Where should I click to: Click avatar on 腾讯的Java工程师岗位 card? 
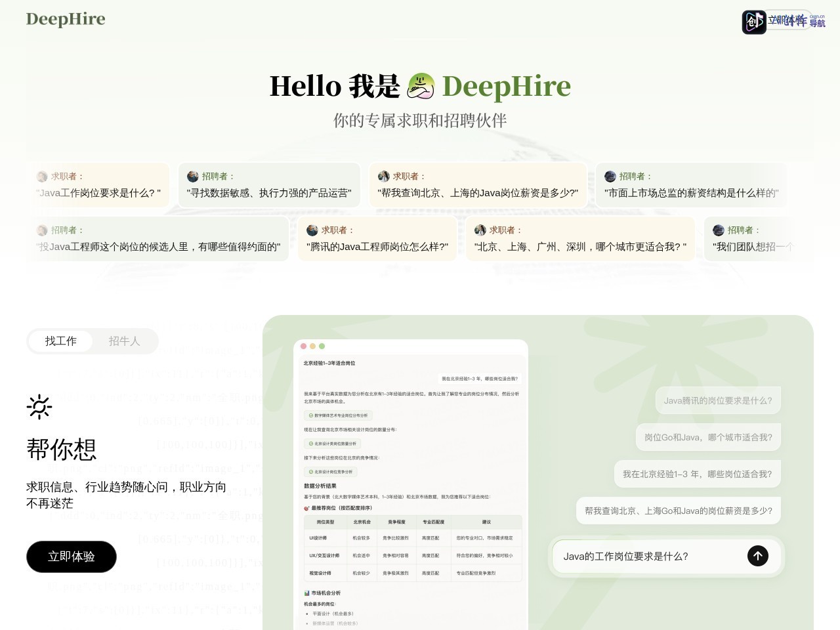pyautogui.click(x=312, y=230)
